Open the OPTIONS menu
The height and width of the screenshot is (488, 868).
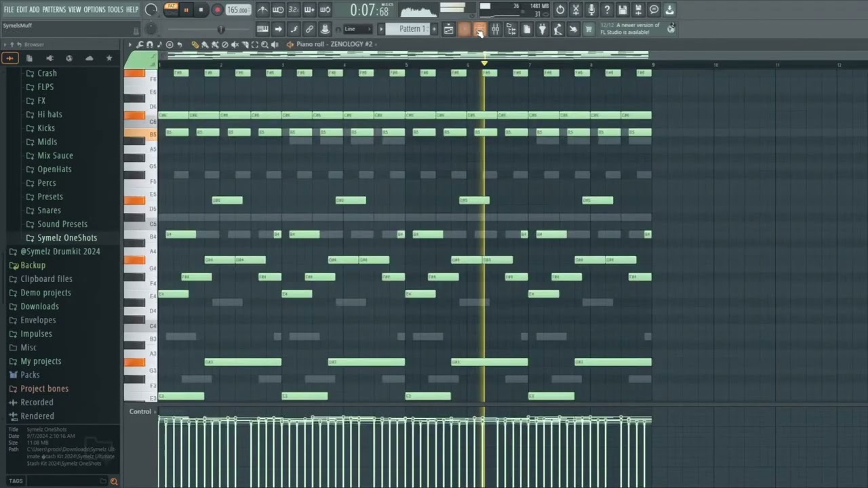pyautogui.click(x=94, y=9)
